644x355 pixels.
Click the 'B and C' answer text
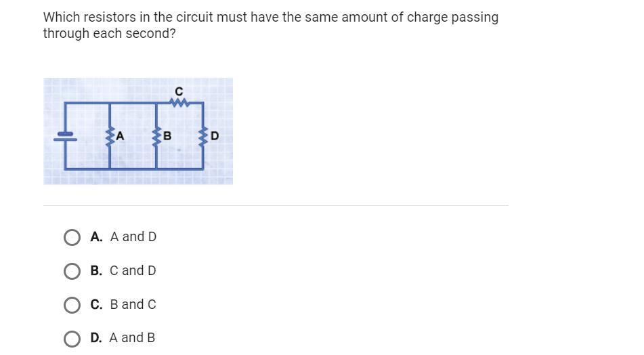[133, 305]
